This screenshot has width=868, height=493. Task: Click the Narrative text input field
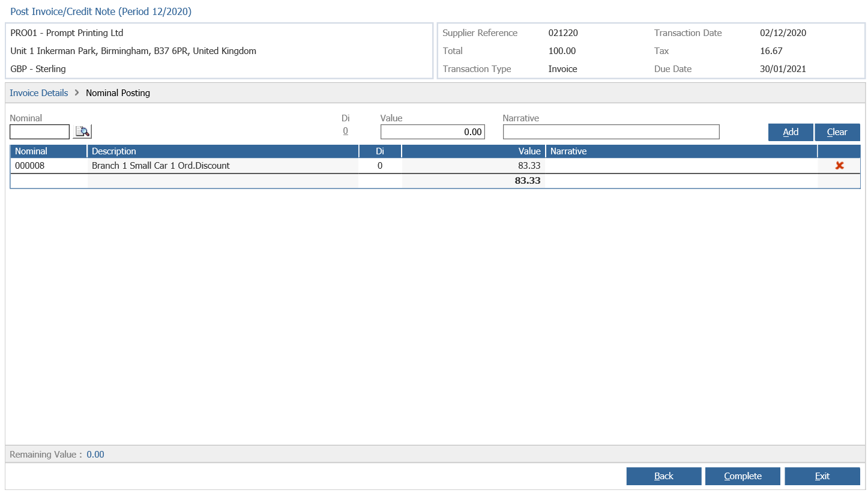coord(611,132)
